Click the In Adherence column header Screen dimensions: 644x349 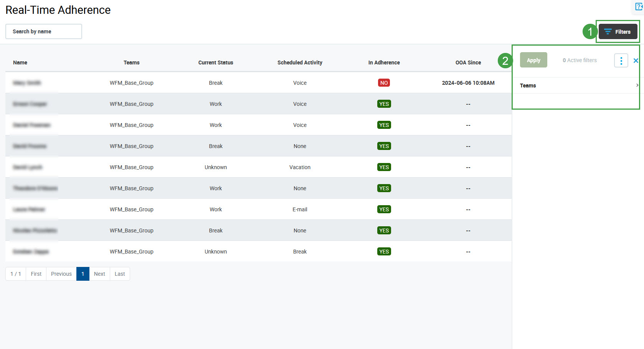(384, 63)
